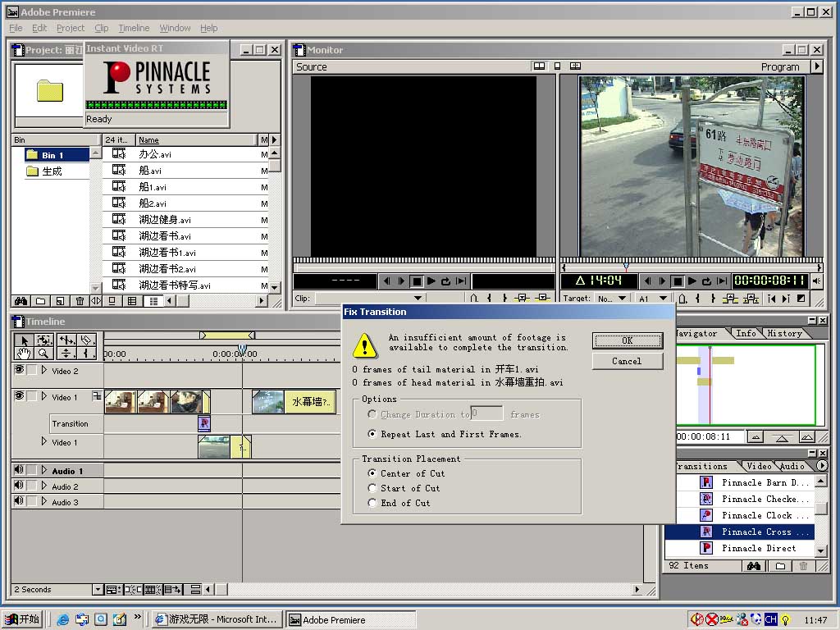Open the Timeline menu
The height and width of the screenshot is (630, 840).
point(134,28)
